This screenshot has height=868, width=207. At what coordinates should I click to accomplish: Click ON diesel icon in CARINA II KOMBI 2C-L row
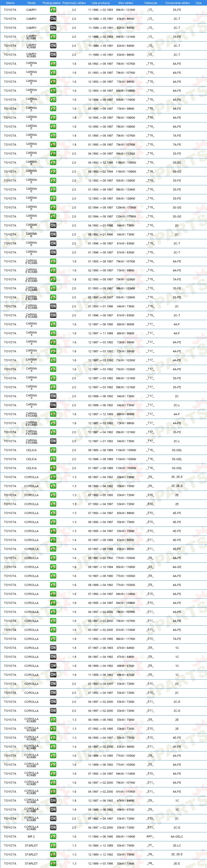pos(53,441)
